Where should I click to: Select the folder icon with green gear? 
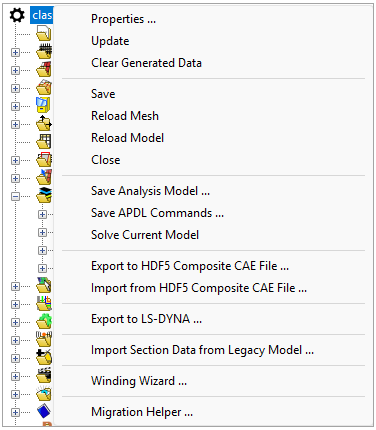(x=44, y=322)
